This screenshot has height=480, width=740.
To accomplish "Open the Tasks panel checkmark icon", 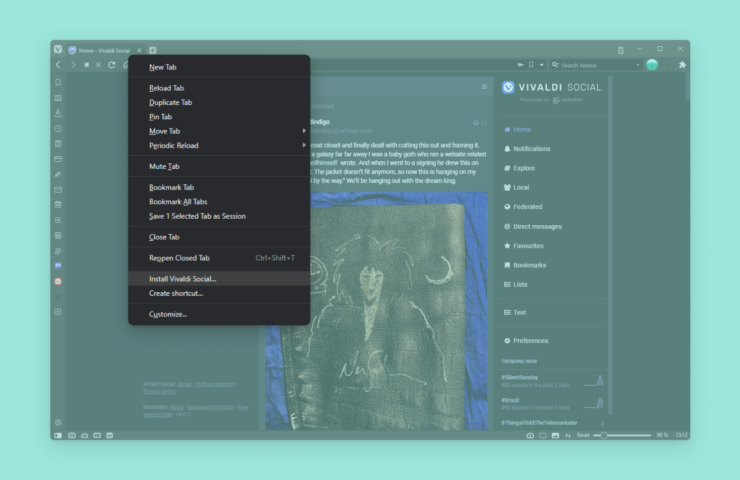I will click(58, 220).
